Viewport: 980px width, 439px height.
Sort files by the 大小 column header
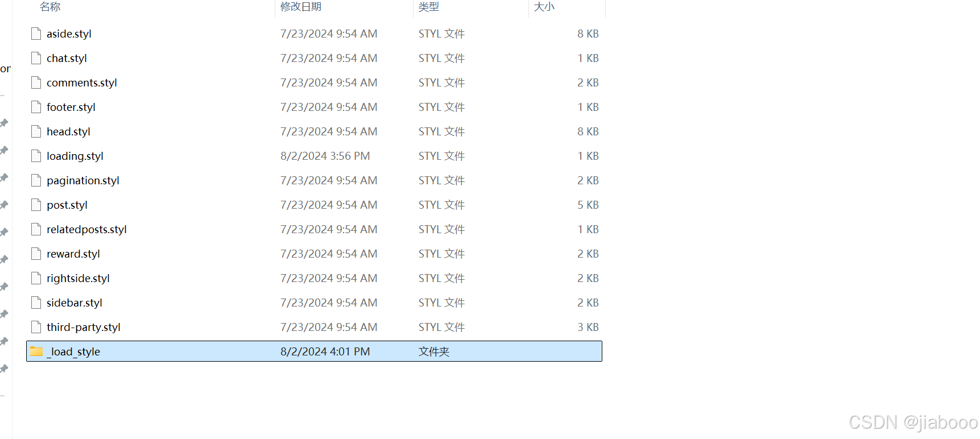[544, 7]
